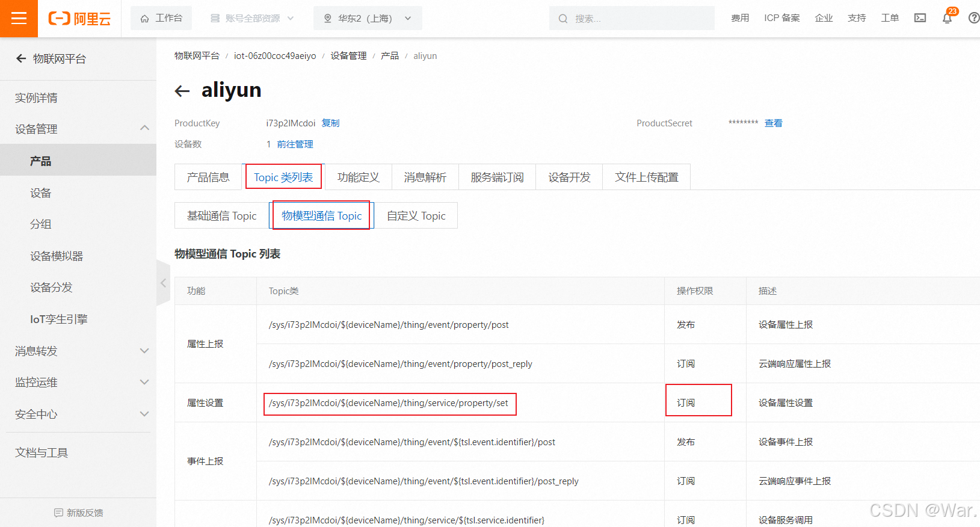Image resolution: width=980 pixels, height=527 pixels.
Task: Select the 基础通信 Topic sub-tab
Action: 221,215
